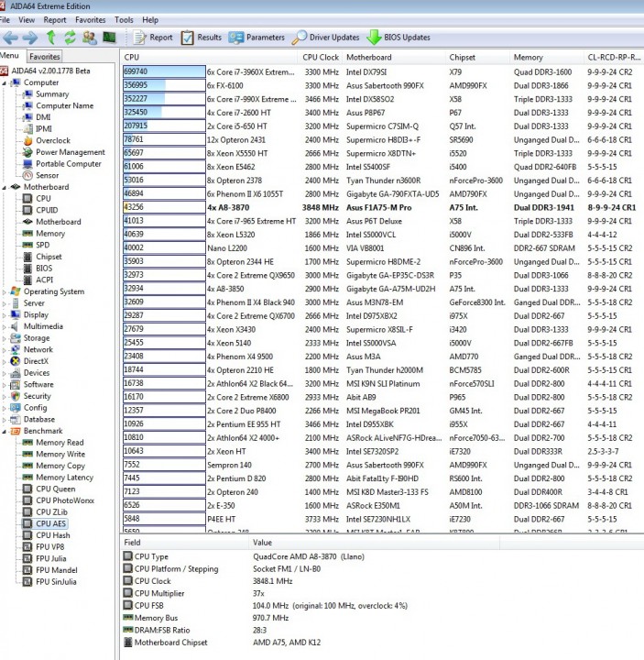Click the Refresh green arrows icon
The width and height of the screenshot is (644, 660).
click(70, 38)
